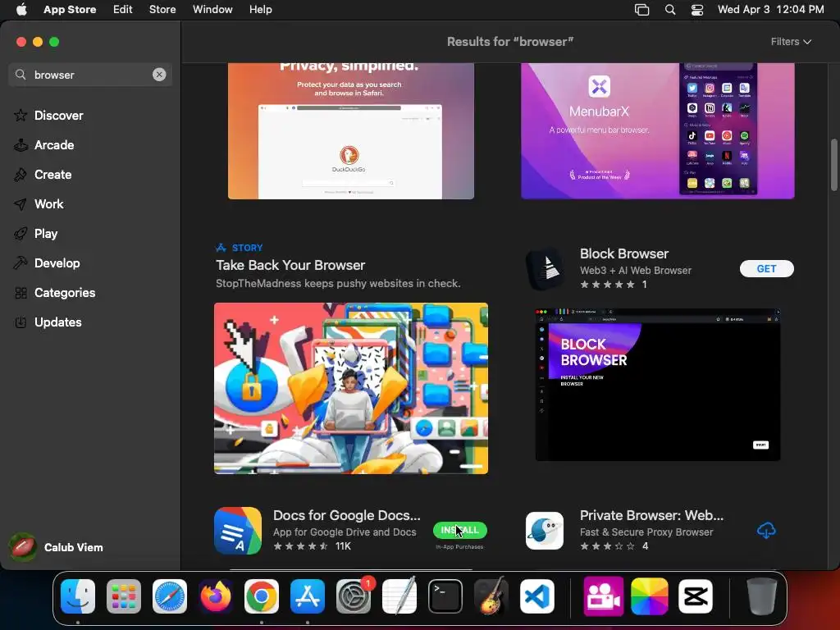
Task: Launch CapCut from the Dock
Action: [696, 596]
